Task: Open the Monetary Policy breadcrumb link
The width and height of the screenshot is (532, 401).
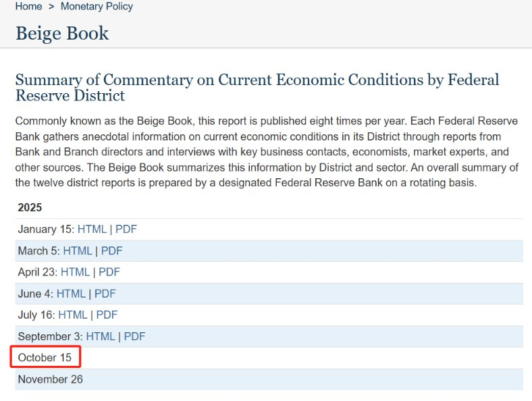Action: click(97, 6)
